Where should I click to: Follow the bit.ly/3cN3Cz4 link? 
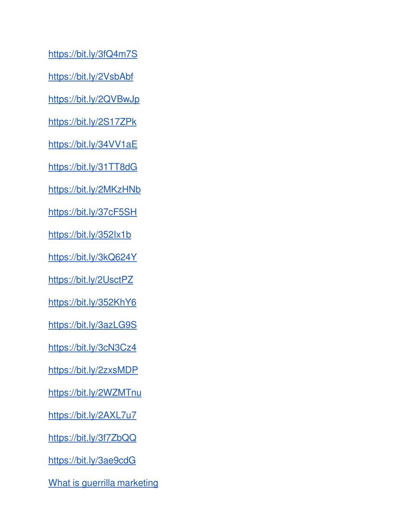pos(92,348)
